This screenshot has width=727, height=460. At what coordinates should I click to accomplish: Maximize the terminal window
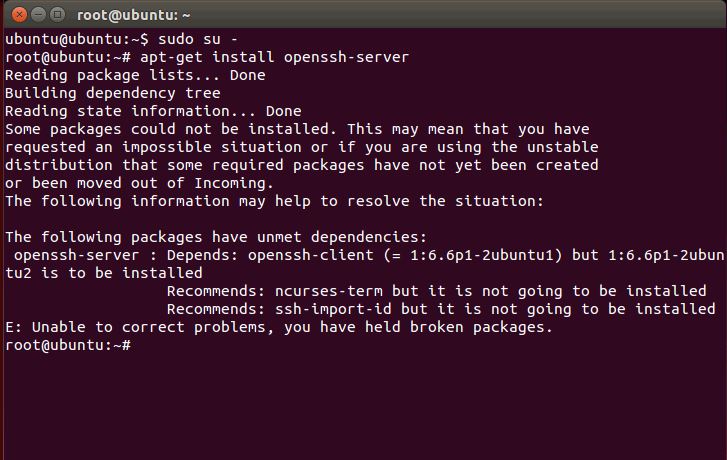[56, 15]
